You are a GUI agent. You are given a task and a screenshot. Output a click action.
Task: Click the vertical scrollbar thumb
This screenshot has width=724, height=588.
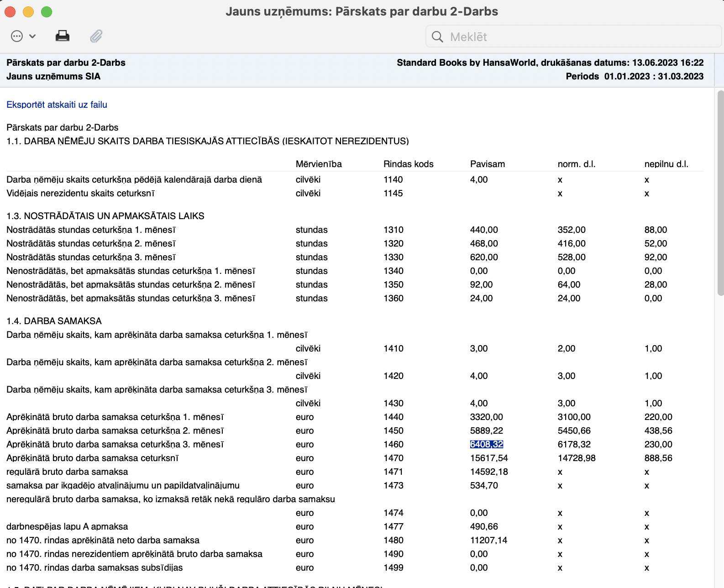(x=720, y=192)
